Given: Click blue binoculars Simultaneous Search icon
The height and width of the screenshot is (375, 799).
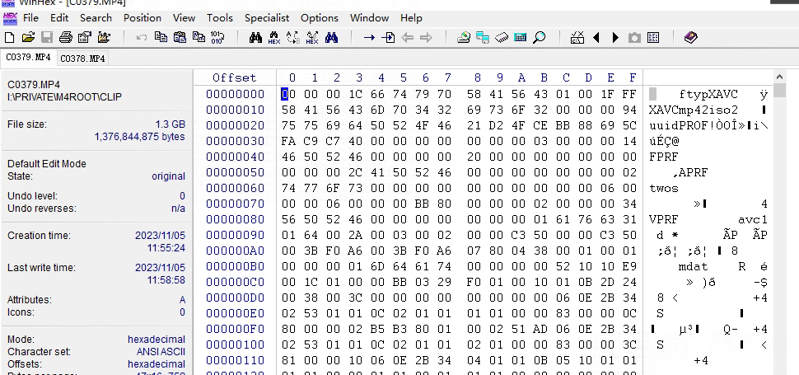Looking at the screenshot, I should tap(331, 37).
